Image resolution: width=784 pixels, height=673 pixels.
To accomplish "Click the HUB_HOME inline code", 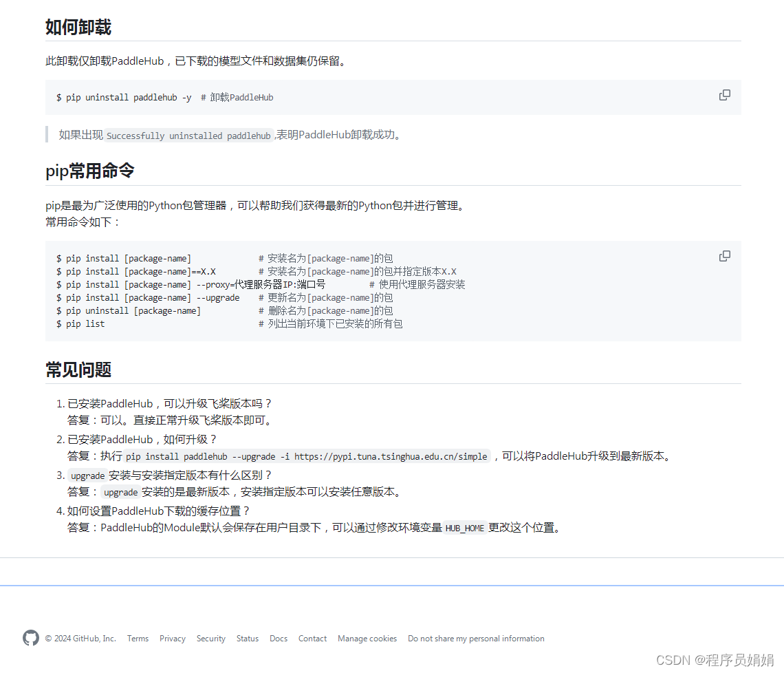I will (x=464, y=528).
